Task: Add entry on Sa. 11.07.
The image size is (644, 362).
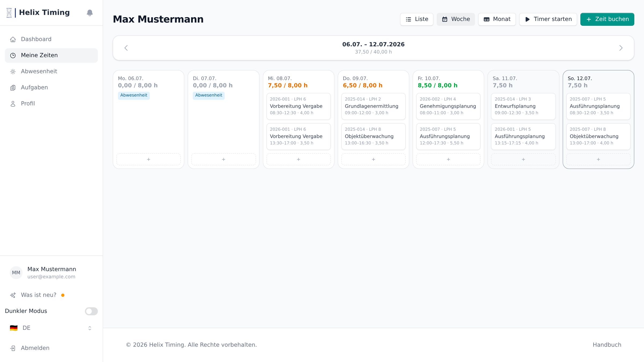Action: (x=523, y=159)
